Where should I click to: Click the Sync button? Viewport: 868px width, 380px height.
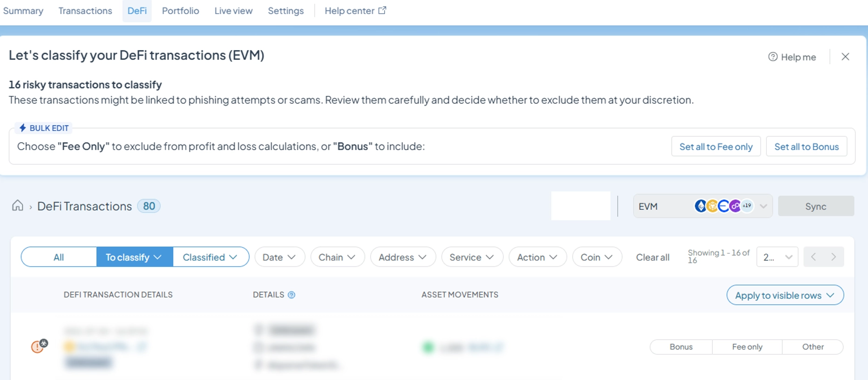pyautogui.click(x=816, y=206)
